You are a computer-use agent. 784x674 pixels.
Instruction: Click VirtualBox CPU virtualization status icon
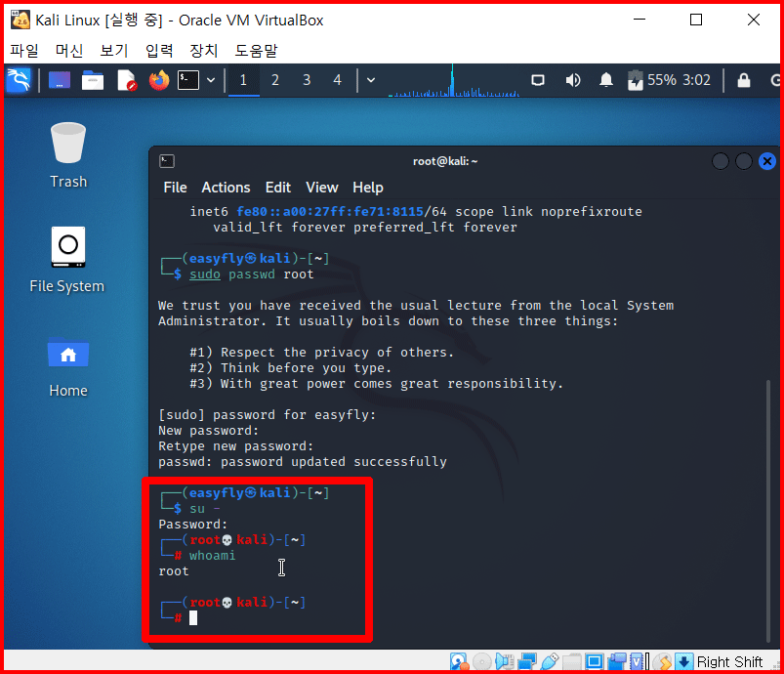(x=639, y=661)
